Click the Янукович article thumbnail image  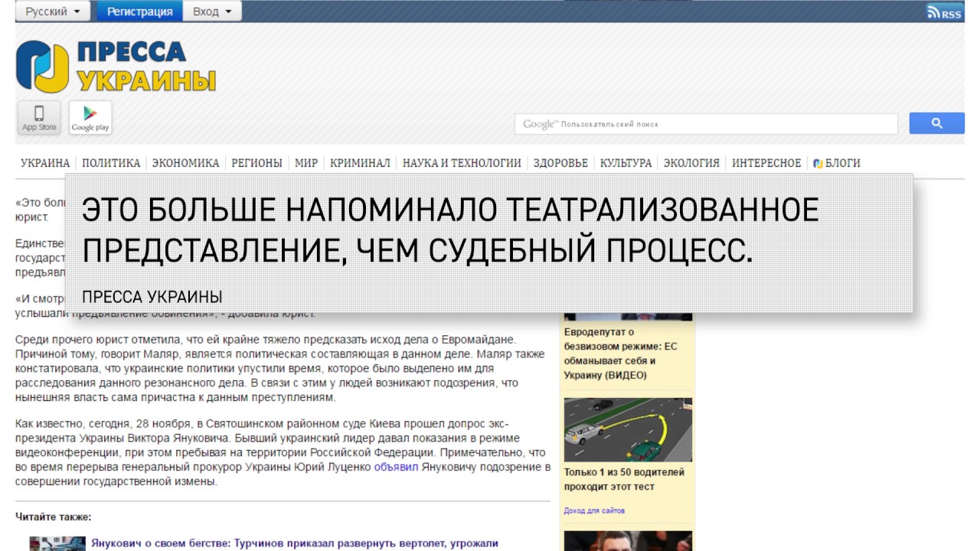click(x=57, y=543)
